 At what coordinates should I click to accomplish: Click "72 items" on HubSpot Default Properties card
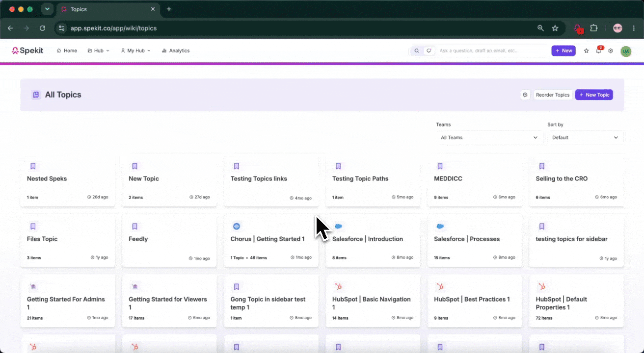click(x=544, y=318)
